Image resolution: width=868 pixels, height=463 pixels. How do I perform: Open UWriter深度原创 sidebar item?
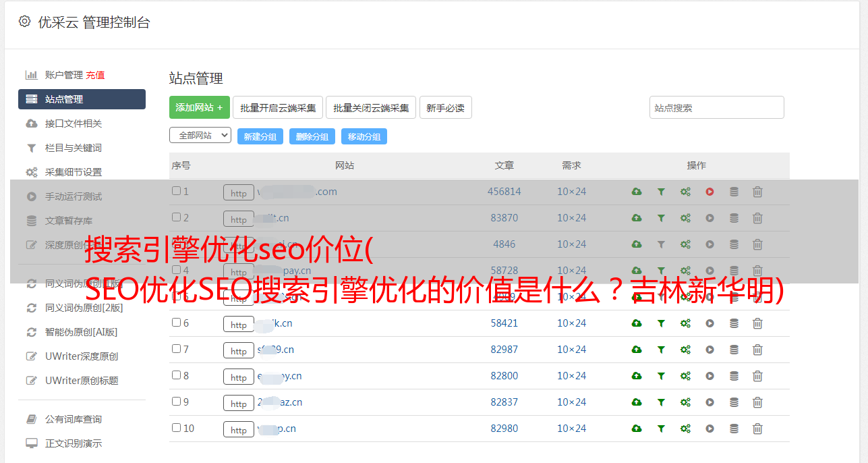click(82, 356)
